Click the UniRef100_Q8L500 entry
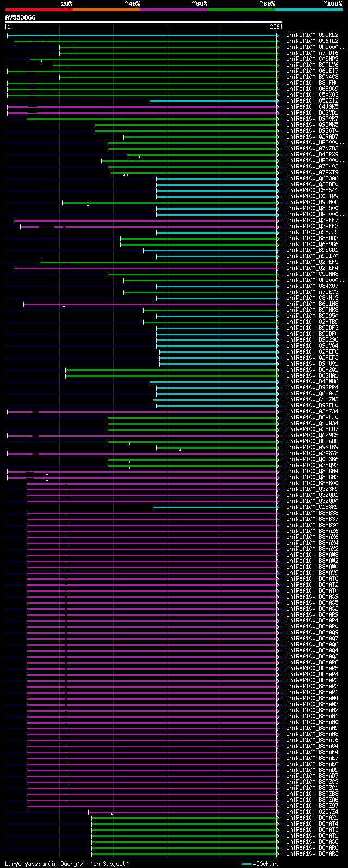Screen dimensions: 348x868 [312, 208]
